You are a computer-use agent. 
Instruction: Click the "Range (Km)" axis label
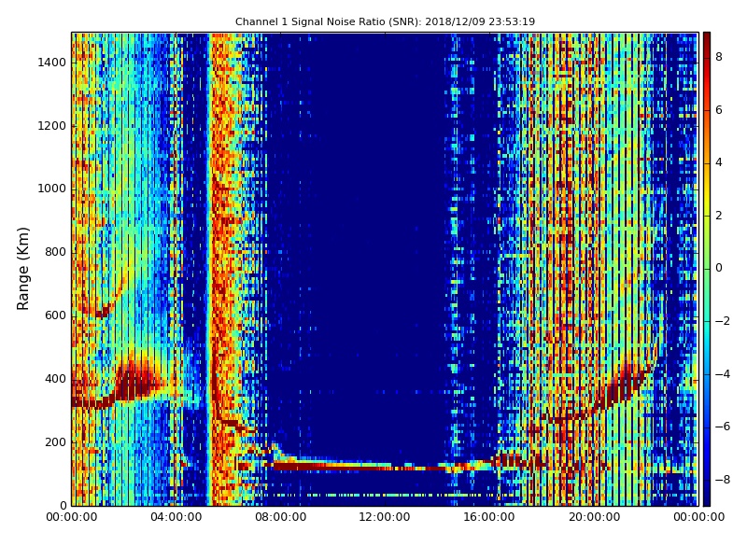click(x=22, y=269)
